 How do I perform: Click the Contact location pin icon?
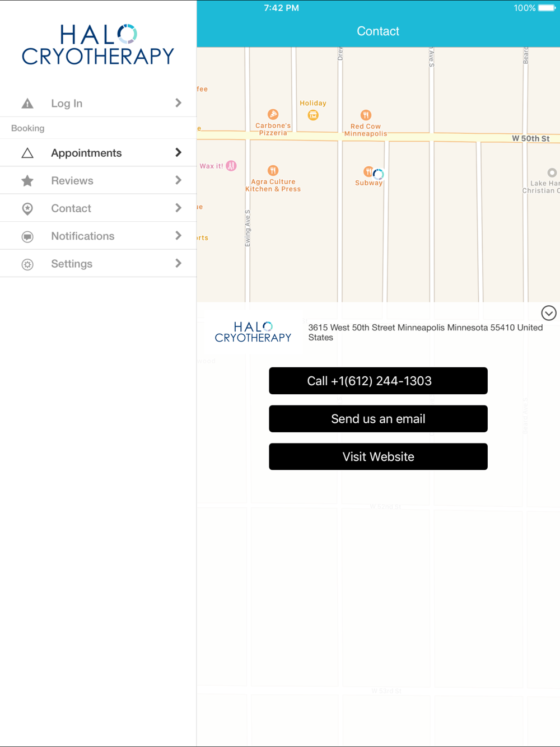tap(27, 209)
